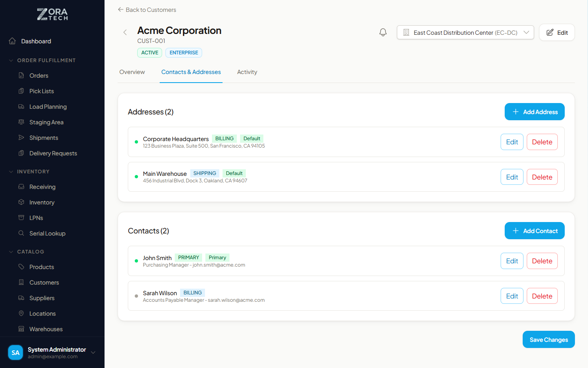The image size is (588, 368).
Task: Click the Zora Tech logo
Action: 52,14
